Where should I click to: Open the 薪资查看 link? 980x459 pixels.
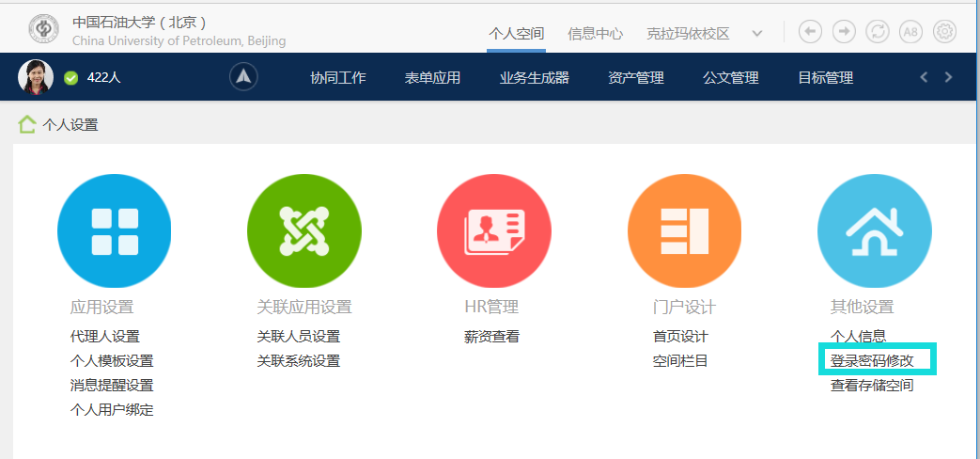tap(491, 336)
